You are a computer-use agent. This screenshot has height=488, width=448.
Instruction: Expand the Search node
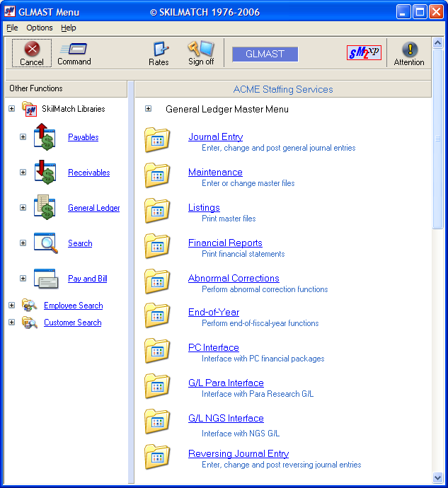[x=23, y=243]
